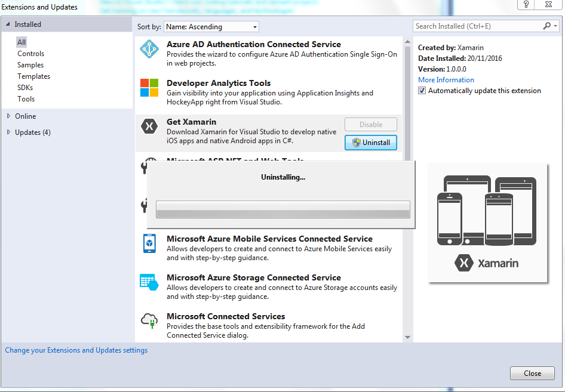Select the Samples category
The image size is (565, 392).
30,65
